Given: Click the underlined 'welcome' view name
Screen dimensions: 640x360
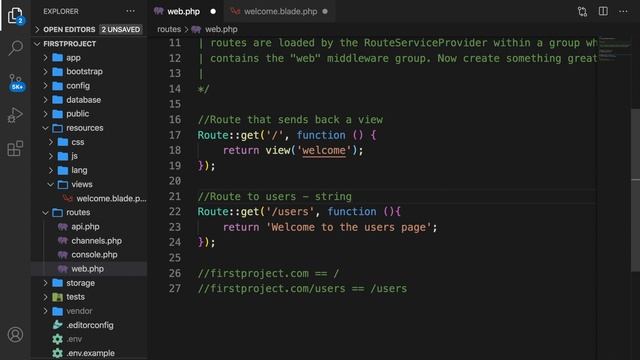Looking at the screenshot, I should [x=324, y=150].
